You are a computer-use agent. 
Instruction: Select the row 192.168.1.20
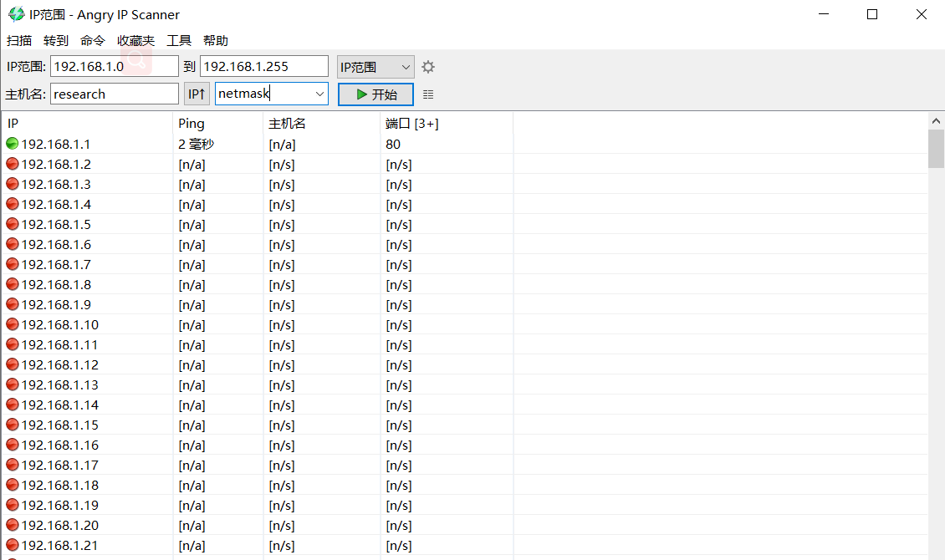coord(464,525)
